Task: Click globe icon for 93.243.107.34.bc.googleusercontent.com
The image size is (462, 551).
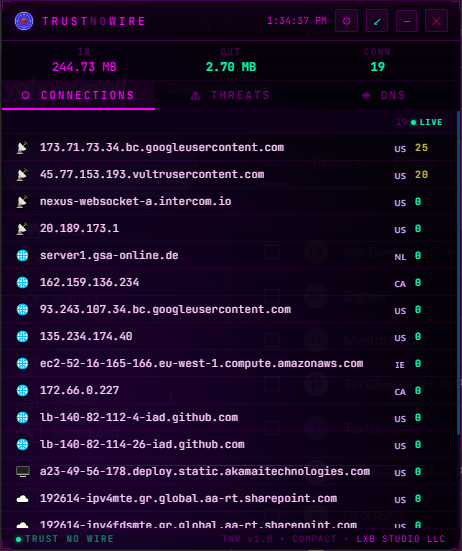Action: (x=22, y=310)
